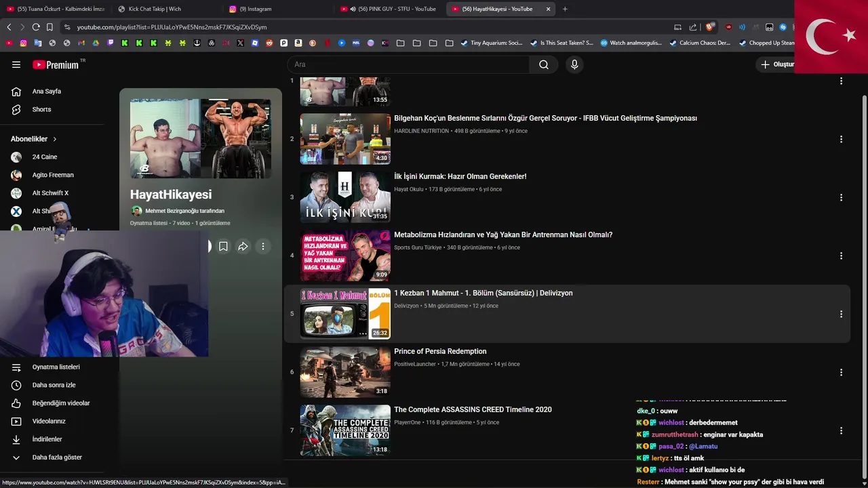Screen dimensions: 868x488
Task: Open options for Prince of Persia Redemption
Action: [841, 372]
